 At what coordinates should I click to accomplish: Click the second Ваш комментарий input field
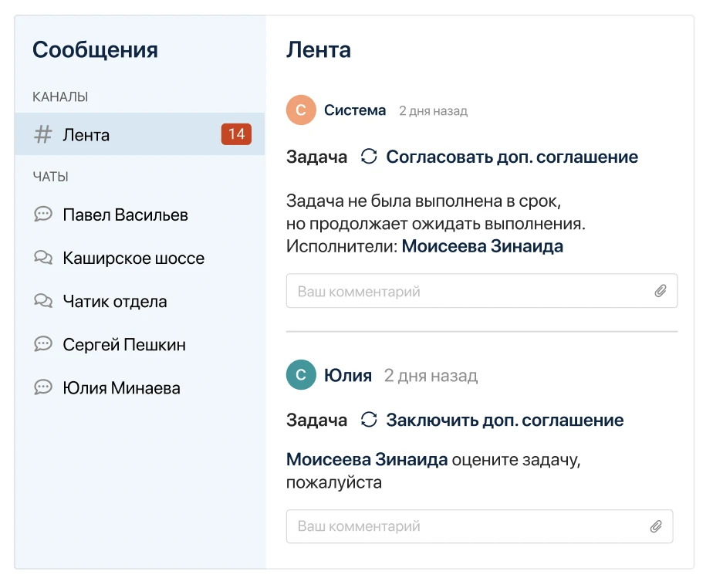pyautogui.click(x=463, y=525)
